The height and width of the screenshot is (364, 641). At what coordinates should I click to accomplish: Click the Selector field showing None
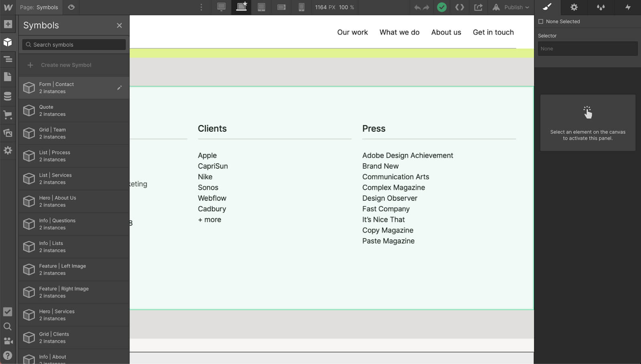tap(587, 48)
